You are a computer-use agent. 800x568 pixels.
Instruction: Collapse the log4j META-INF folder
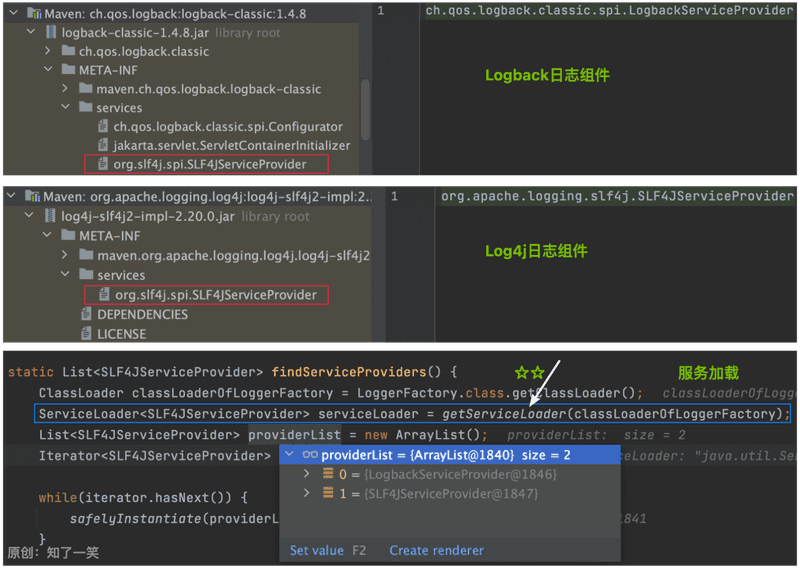point(48,235)
